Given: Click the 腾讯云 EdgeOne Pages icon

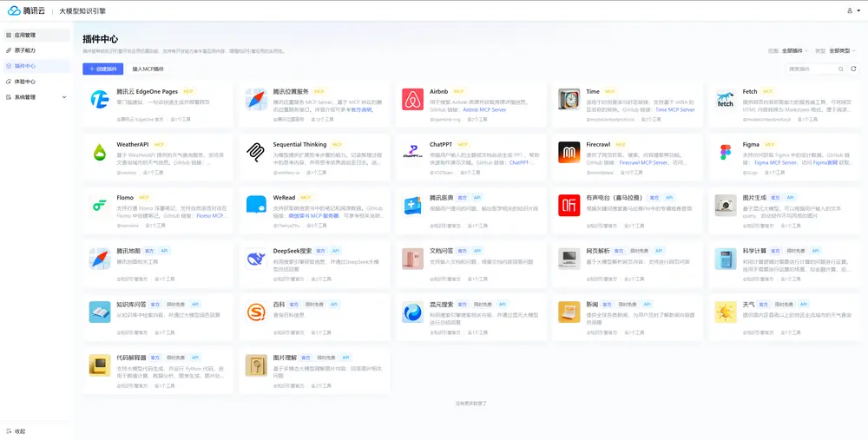Looking at the screenshot, I should pyautogui.click(x=100, y=99).
